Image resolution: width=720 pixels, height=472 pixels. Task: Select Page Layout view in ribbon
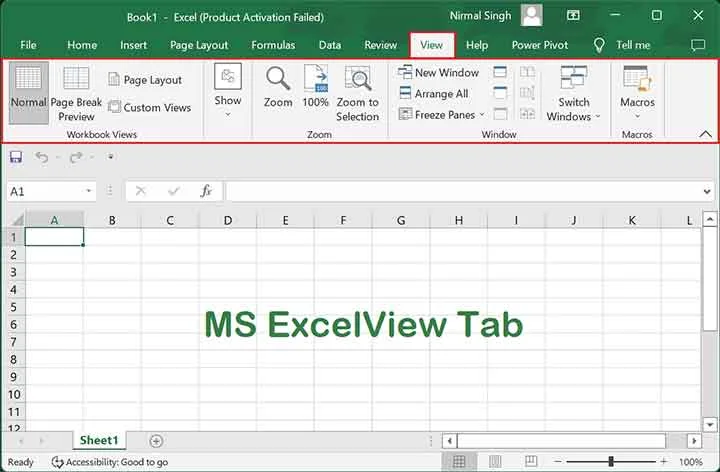145,80
